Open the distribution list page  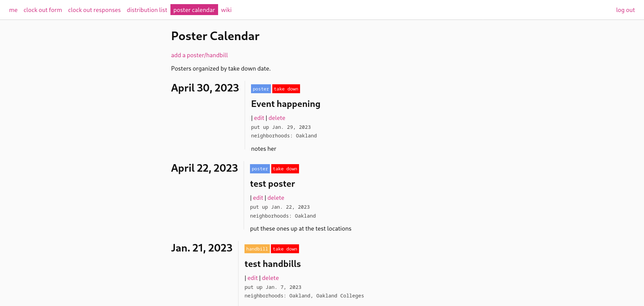(147, 10)
